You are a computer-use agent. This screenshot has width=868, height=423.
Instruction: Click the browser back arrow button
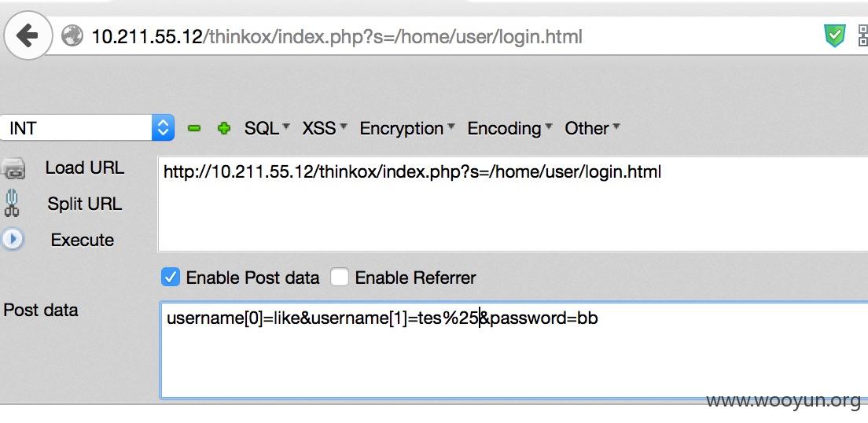tap(28, 36)
